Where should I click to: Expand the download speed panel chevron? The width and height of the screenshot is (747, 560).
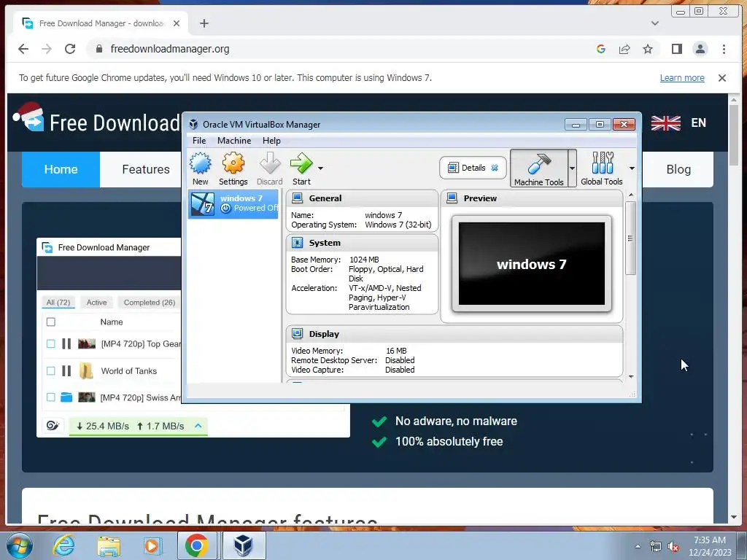coord(198,425)
